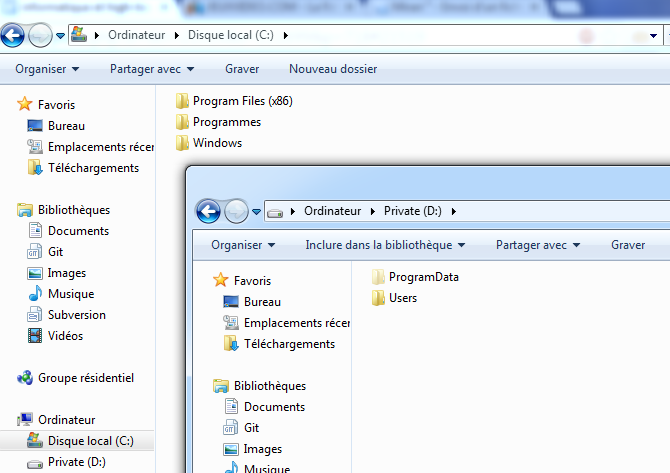Click Nouveau dossier button
The height and width of the screenshot is (473, 670).
(333, 69)
